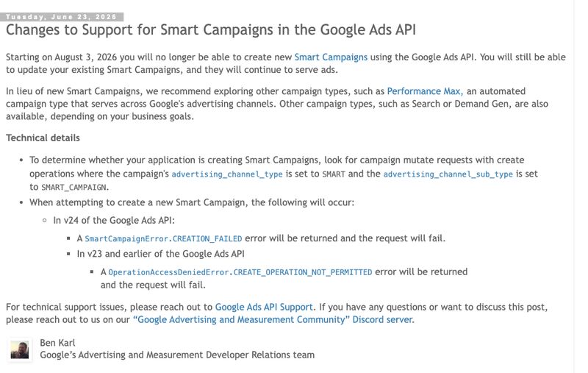Click Ben Karl's author photo

(x=20, y=349)
